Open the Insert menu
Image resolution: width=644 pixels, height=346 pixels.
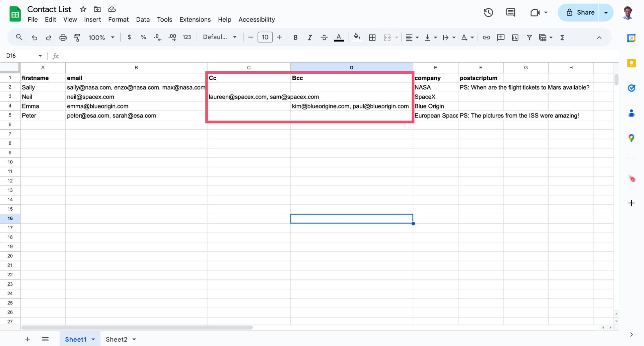pos(92,20)
